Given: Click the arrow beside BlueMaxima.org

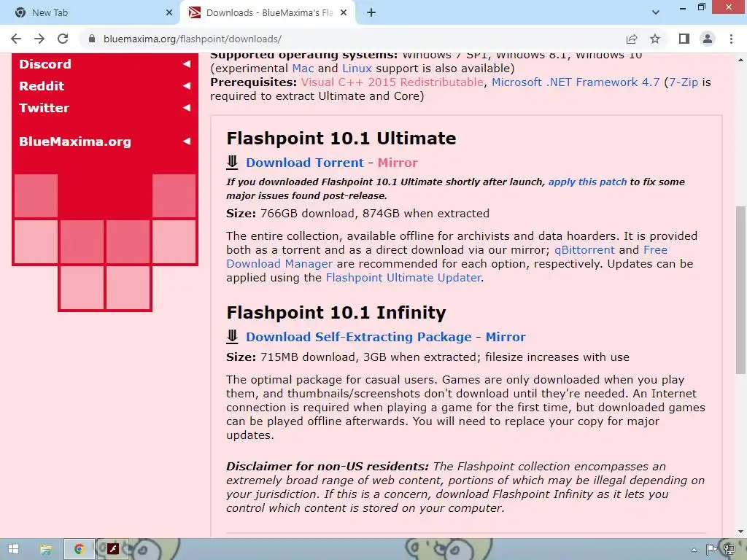Looking at the screenshot, I should [187, 141].
